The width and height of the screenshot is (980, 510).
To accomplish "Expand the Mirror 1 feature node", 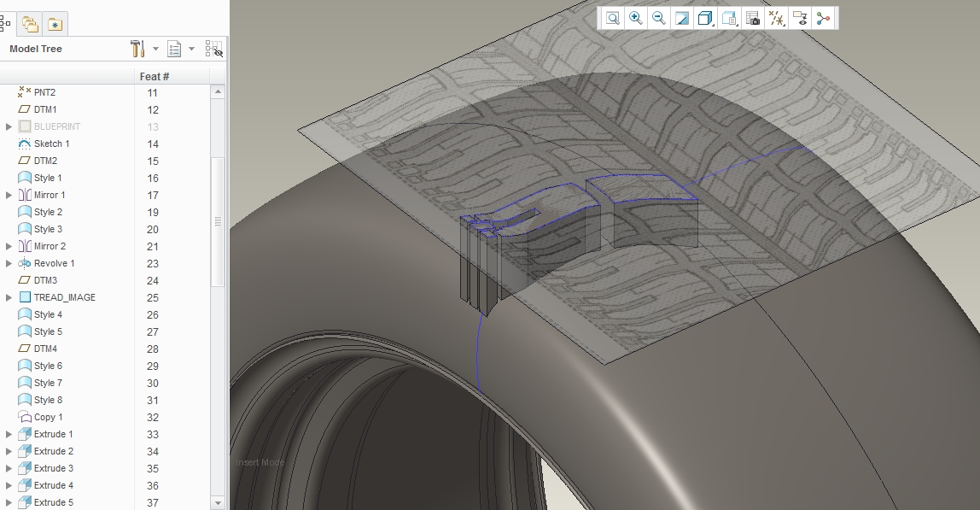I will tap(9, 195).
